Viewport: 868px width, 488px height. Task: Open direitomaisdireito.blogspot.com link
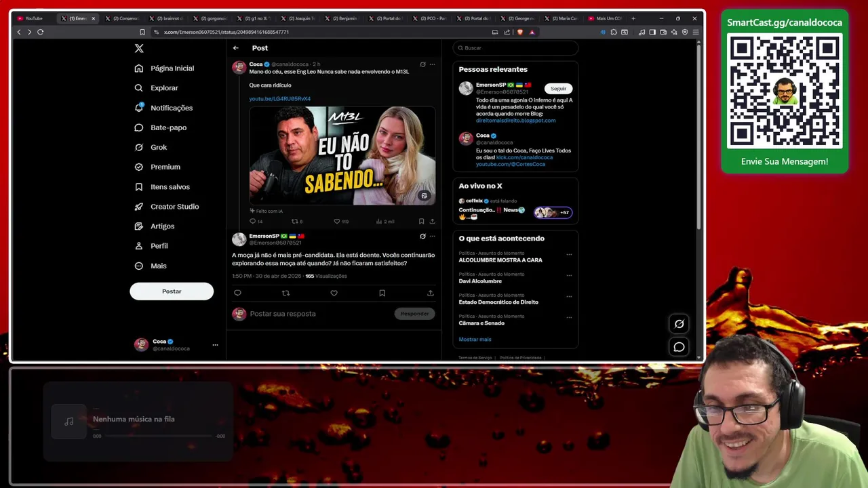tap(515, 121)
